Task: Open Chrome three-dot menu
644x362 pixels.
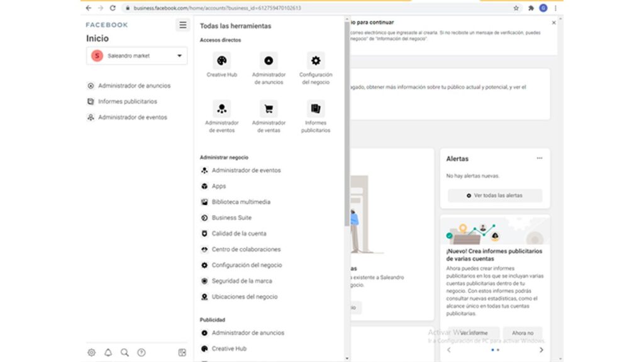Action: coord(555,8)
